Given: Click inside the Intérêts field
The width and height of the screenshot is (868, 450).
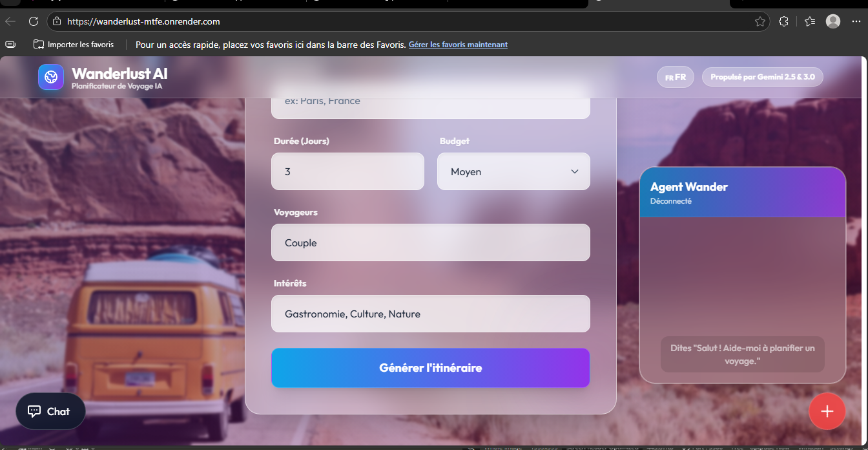Looking at the screenshot, I should coord(431,314).
